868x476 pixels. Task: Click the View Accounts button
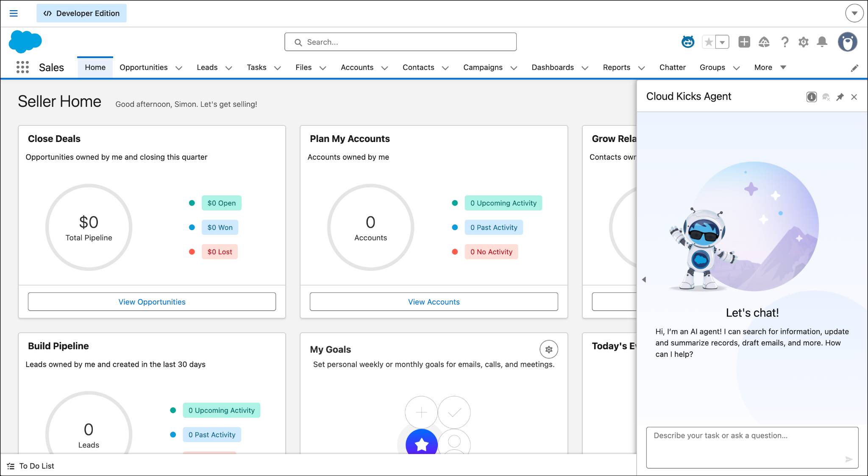coord(433,302)
